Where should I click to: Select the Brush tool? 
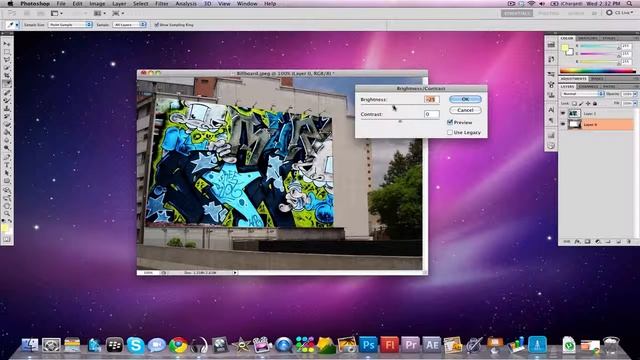(x=7, y=100)
